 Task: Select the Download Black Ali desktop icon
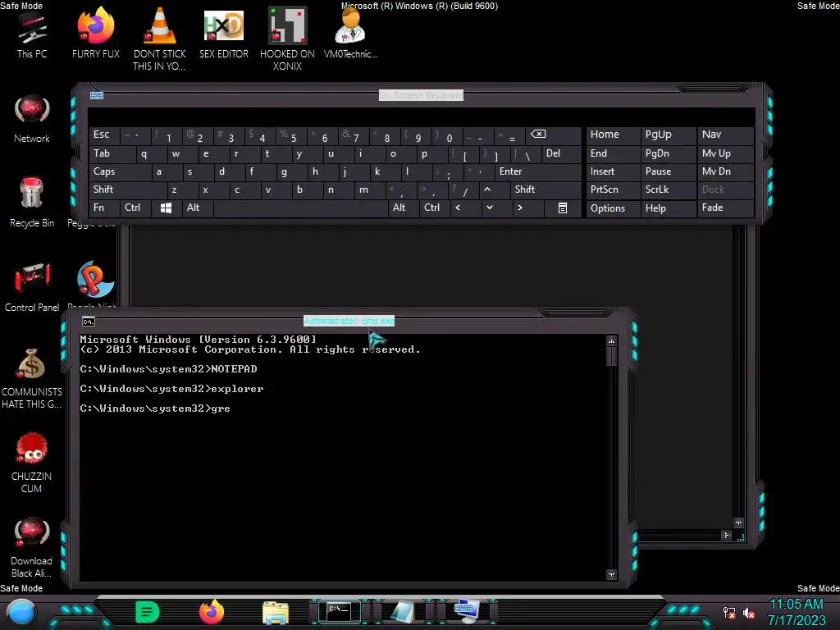(32, 547)
